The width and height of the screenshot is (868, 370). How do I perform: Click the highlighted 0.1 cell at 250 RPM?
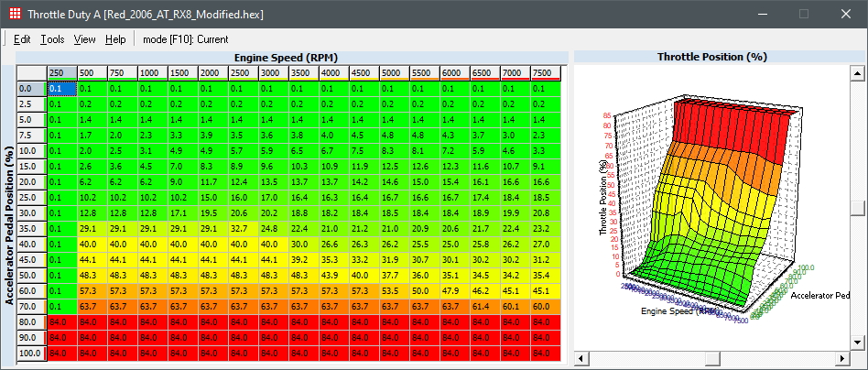pos(62,89)
